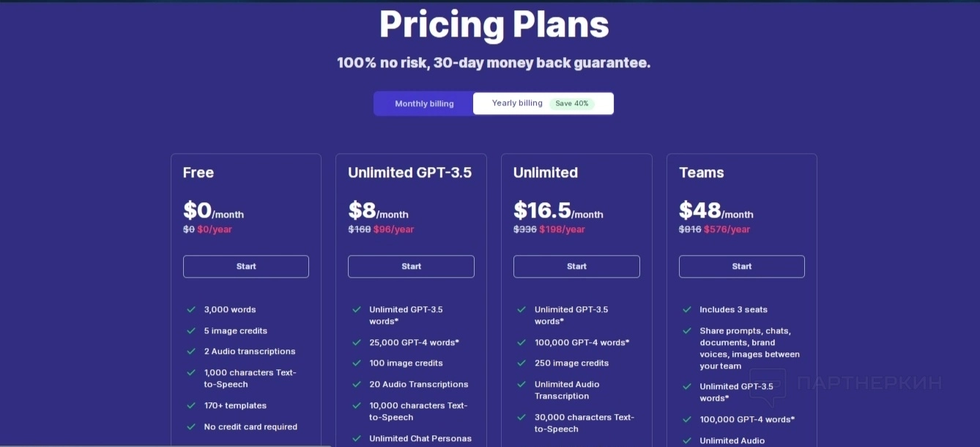Click the "Pricing Plans" heading
This screenshot has height=447, width=980.
494,24
